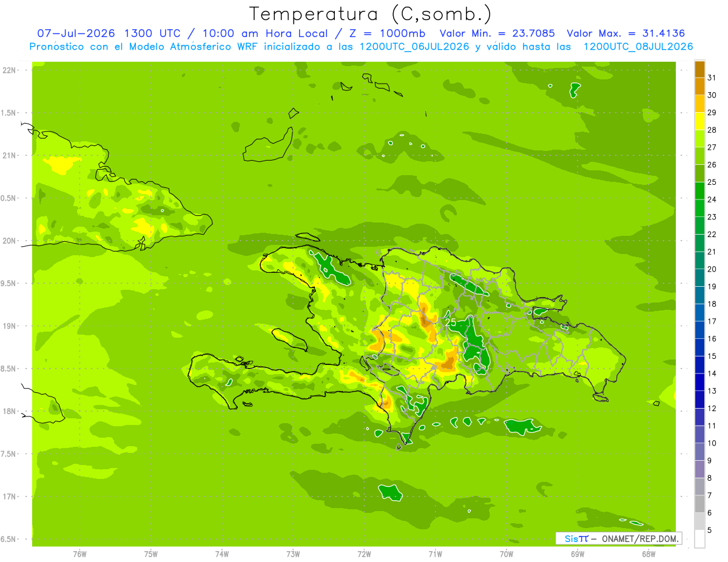Click legend swatch between 9 and 10
This screenshot has width=728, height=562.
pos(699,452)
